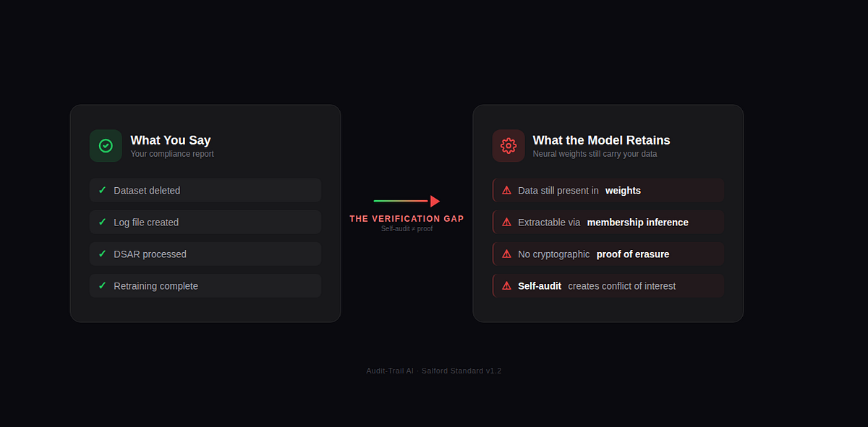This screenshot has width=868, height=427.
Task: Click the bold membership inference text
Action: click(x=638, y=223)
